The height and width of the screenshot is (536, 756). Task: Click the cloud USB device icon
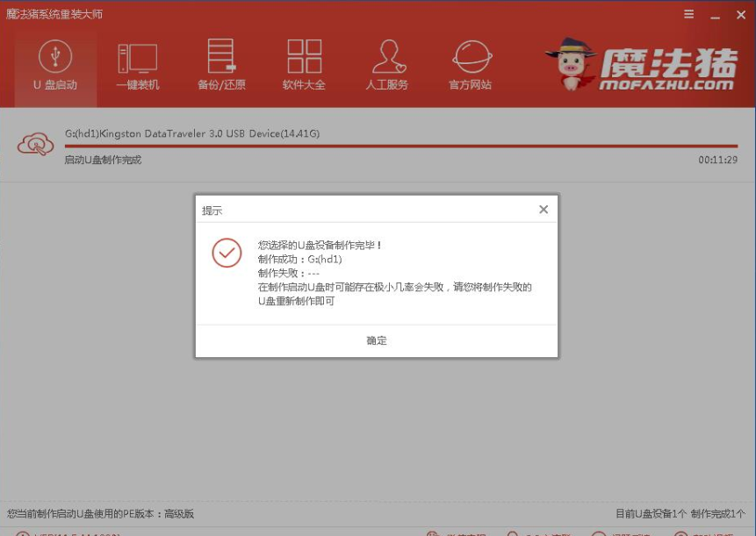36,145
